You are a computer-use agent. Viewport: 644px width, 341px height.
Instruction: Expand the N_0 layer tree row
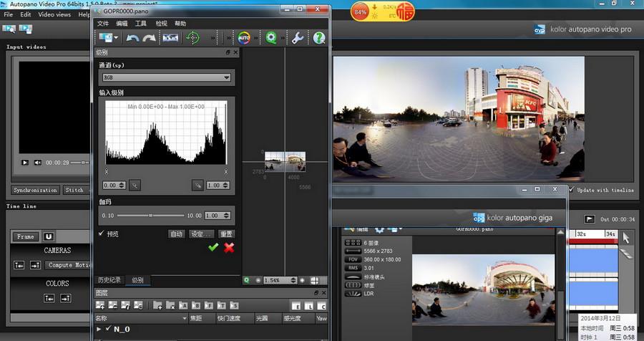99,329
